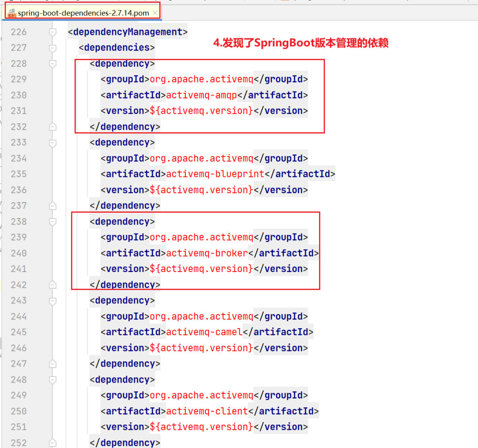Screen dimensions: 478x448
Task: Collapse fold end marker at line 247
Action: (53, 364)
